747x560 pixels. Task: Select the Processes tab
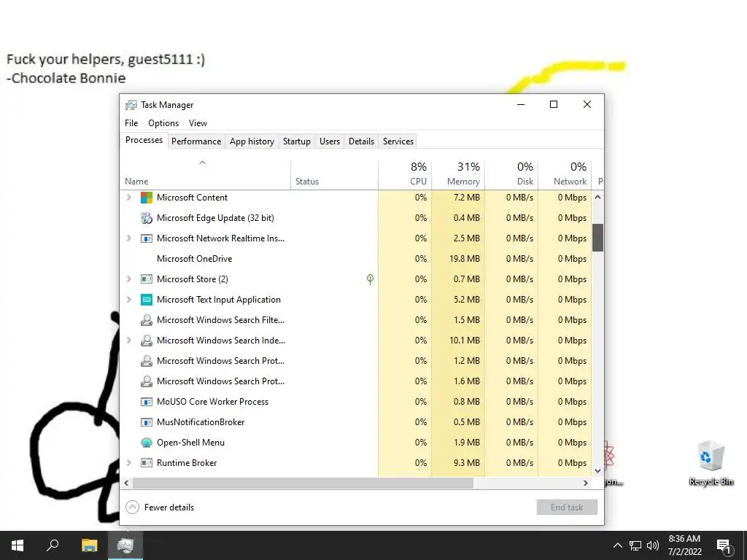[x=144, y=140]
